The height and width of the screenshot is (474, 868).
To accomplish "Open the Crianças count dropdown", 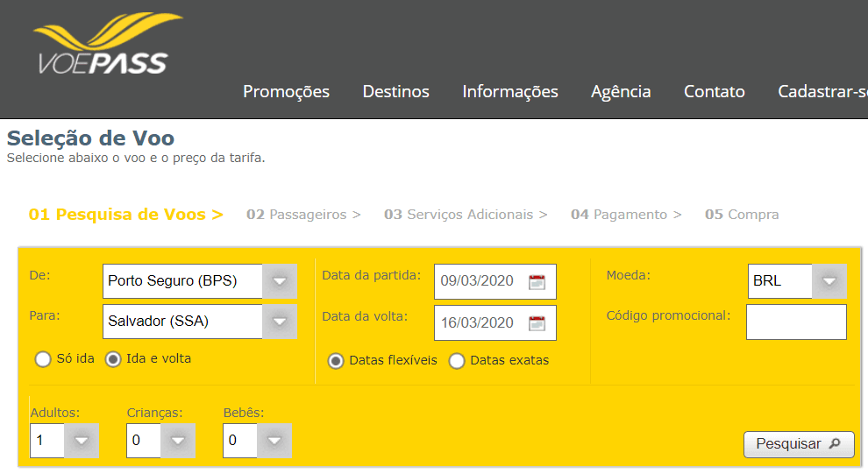I will (x=178, y=440).
